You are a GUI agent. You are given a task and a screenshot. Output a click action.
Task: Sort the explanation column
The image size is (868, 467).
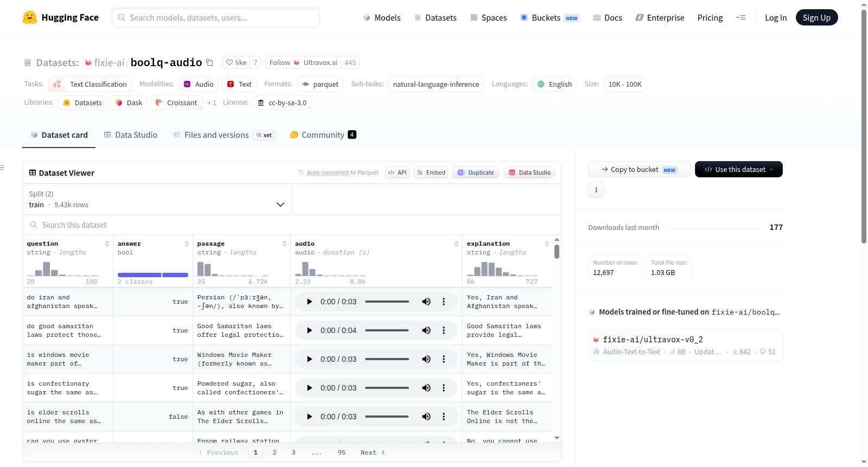tap(547, 244)
